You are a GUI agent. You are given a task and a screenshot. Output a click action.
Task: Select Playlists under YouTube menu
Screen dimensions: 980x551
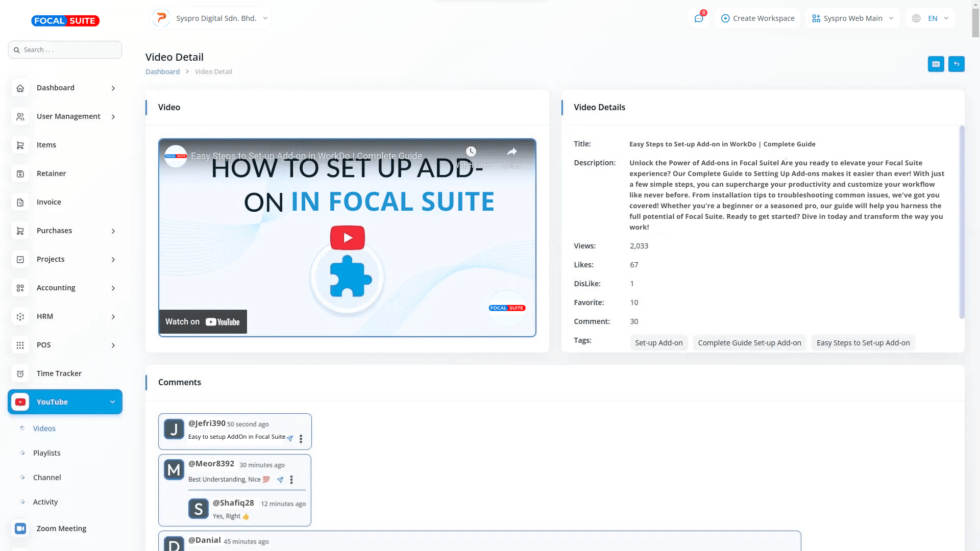(x=46, y=453)
